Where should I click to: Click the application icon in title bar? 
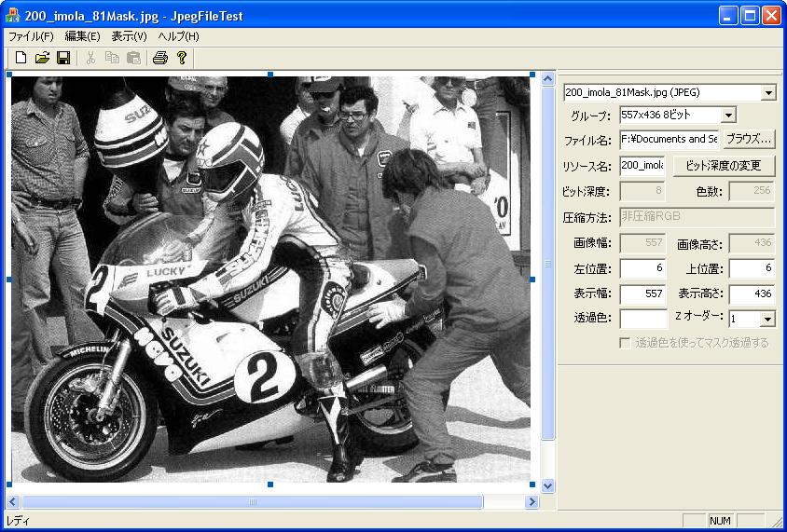click(x=12, y=16)
